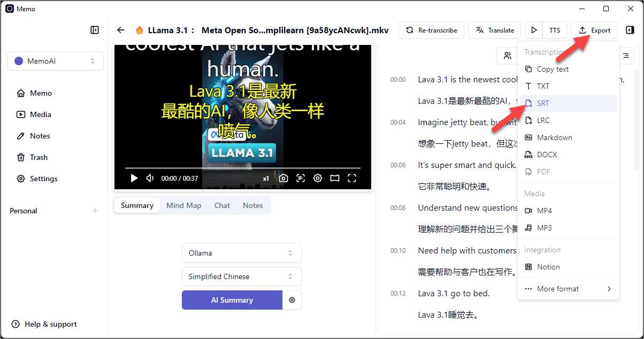The image size is (644, 339).
Task: Choose Copy text from export menu
Action: point(568,69)
